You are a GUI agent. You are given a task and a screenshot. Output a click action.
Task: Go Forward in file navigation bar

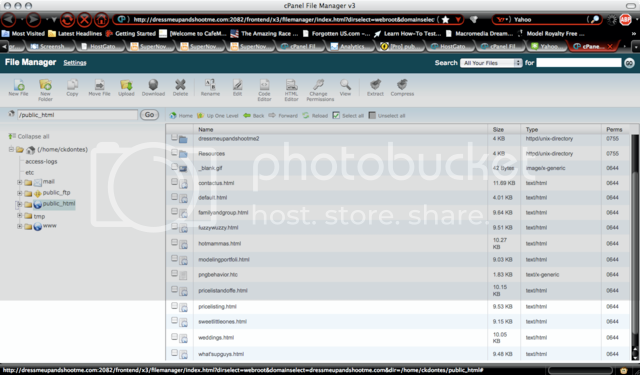283,115
